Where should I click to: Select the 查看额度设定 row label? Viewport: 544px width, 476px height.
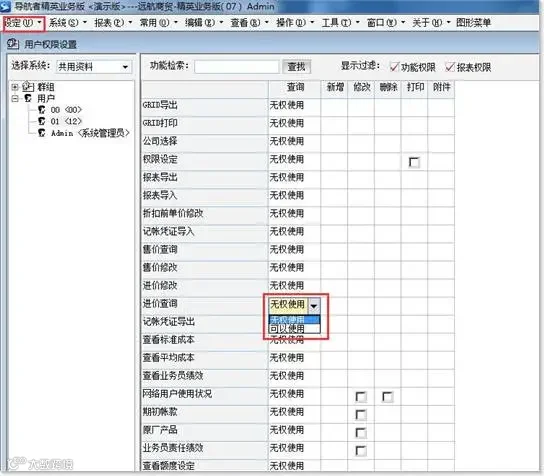coord(169,466)
